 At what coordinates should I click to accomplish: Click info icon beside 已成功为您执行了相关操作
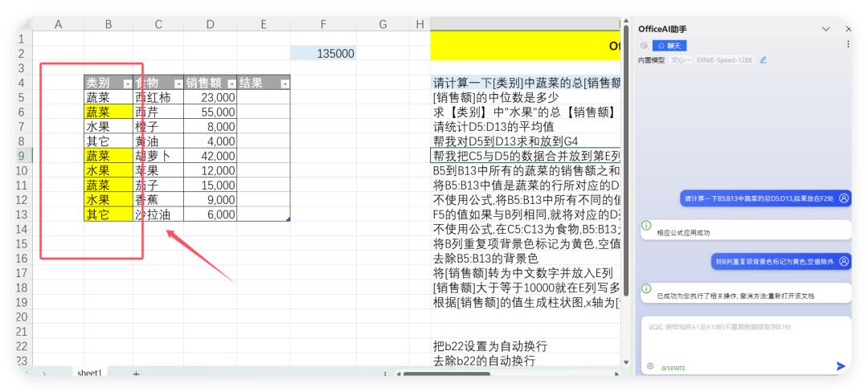pos(646,288)
